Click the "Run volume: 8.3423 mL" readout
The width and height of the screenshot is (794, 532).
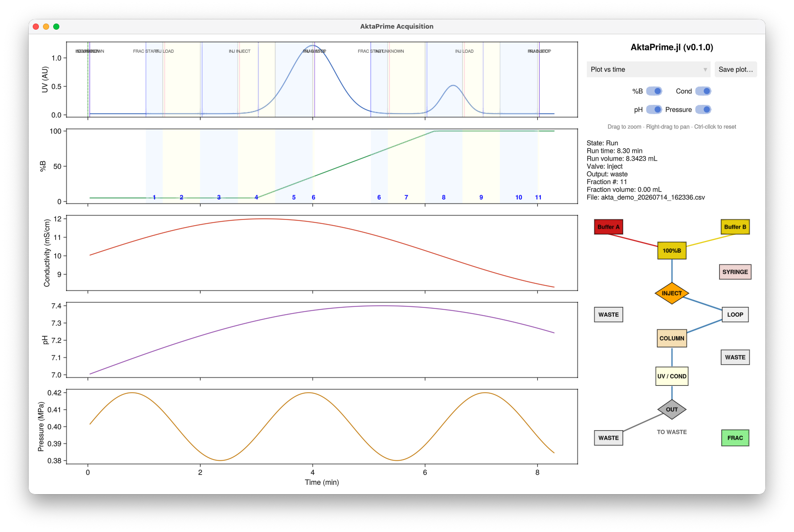pos(622,159)
